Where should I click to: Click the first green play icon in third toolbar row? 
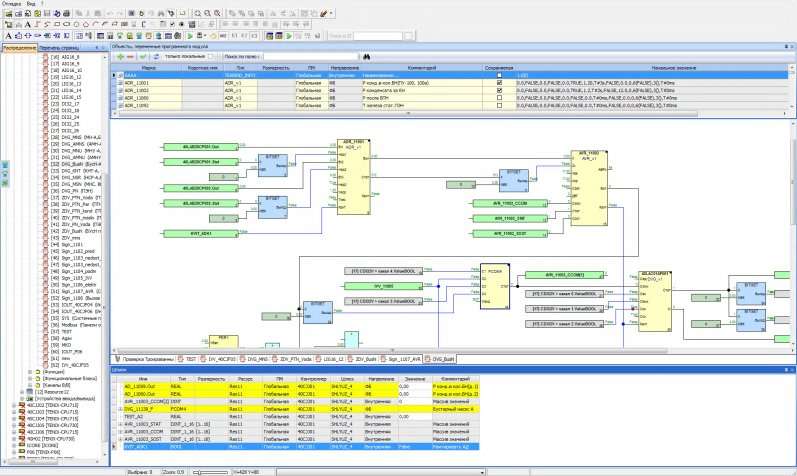click(x=190, y=36)
